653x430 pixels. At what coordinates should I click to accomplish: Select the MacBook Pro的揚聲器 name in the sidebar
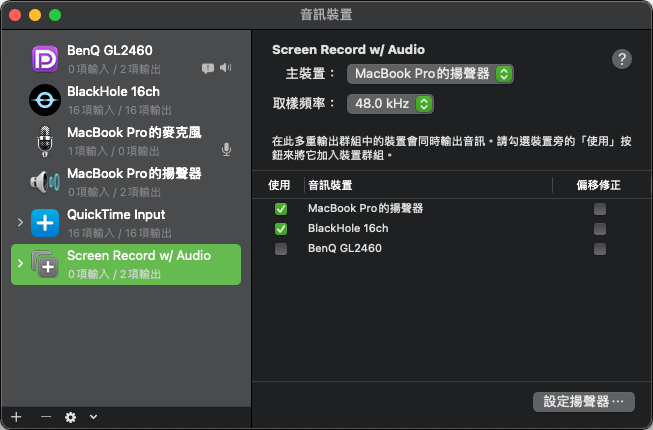click(x=134, y=174)
